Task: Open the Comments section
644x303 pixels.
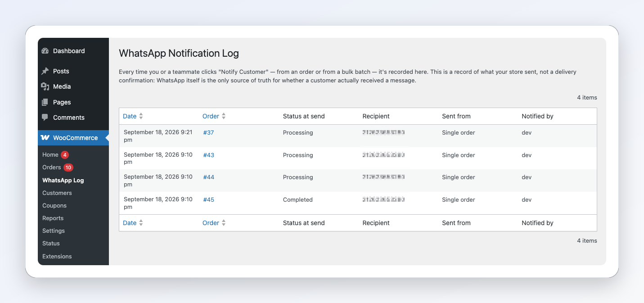Action: [x=69, y=118]
